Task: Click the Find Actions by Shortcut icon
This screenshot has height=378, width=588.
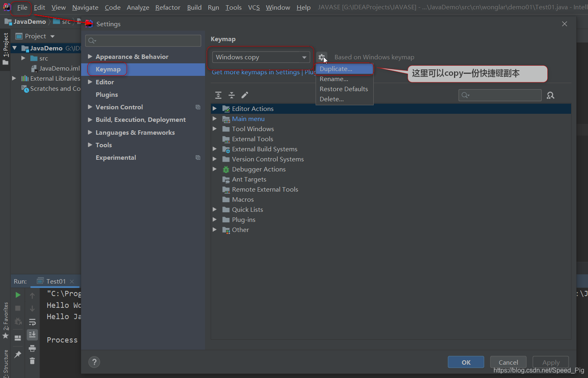Action: point(550,95)
